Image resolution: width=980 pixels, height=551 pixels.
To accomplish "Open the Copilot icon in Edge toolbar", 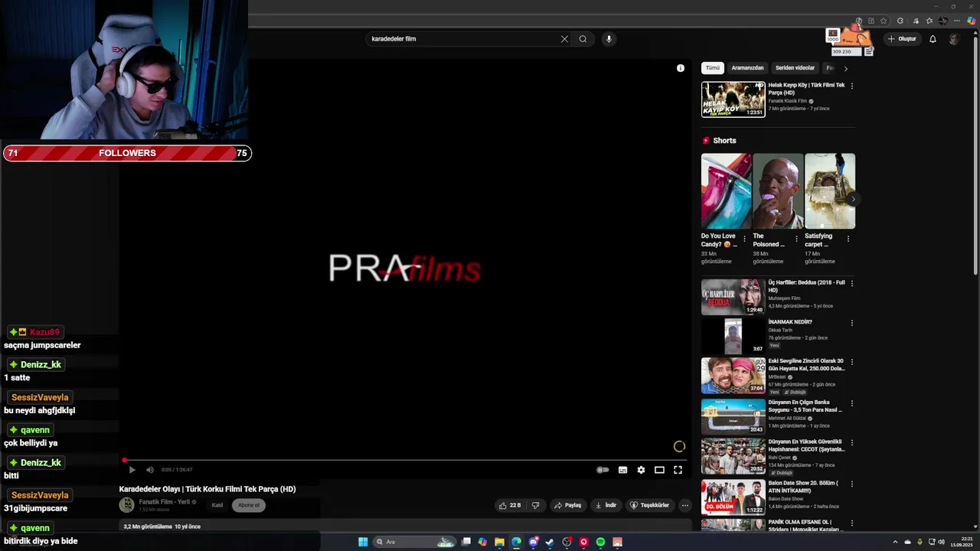I will 971,21.
